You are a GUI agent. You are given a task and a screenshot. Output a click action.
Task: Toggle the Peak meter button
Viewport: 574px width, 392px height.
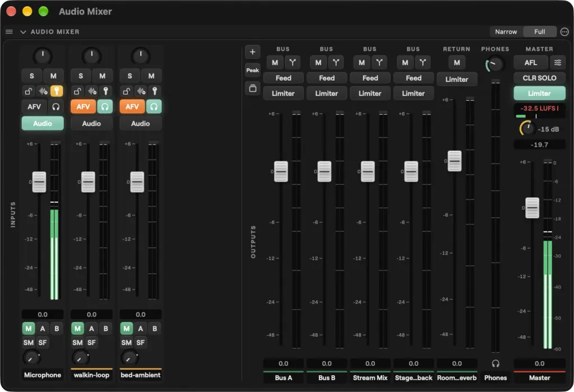[253, 70]
